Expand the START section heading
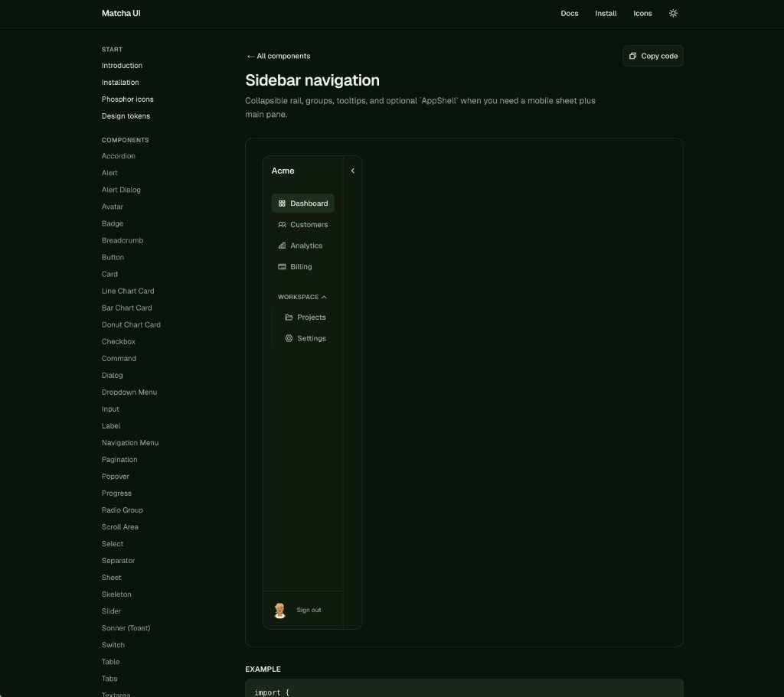784x697 pixels. coord(112,49)
